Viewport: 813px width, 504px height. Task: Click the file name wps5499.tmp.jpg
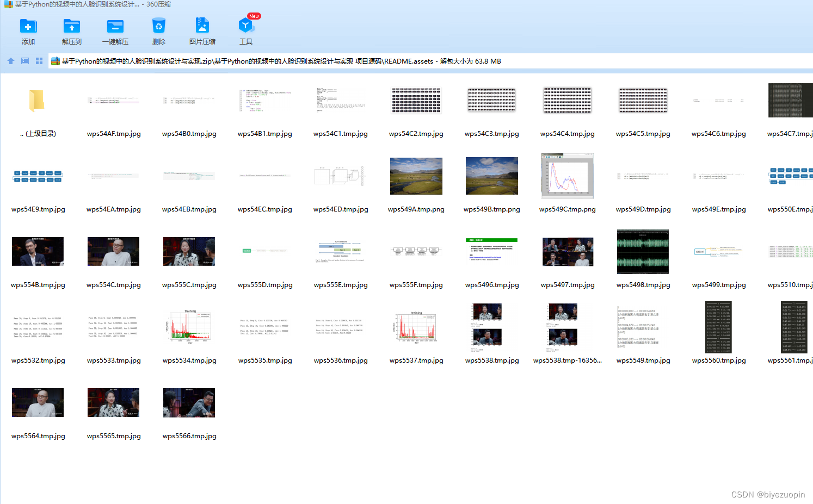click(719, 285)
